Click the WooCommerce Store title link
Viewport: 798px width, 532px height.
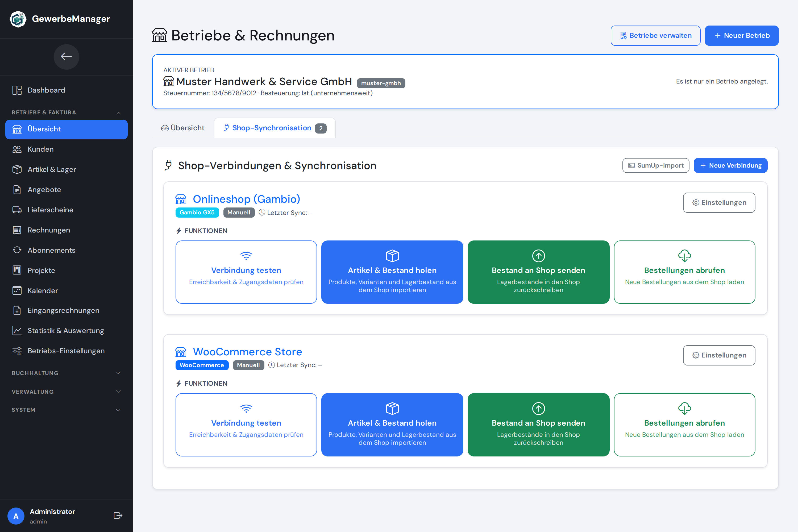click(x=247, y=352)
